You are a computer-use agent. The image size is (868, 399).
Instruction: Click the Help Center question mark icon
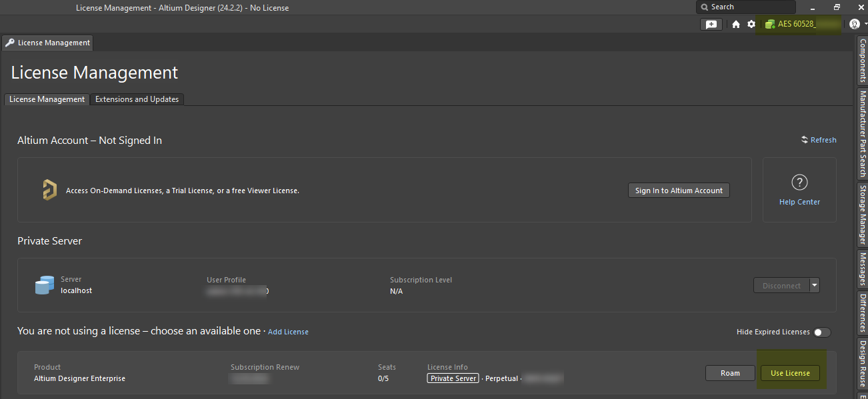pos(799,183)
